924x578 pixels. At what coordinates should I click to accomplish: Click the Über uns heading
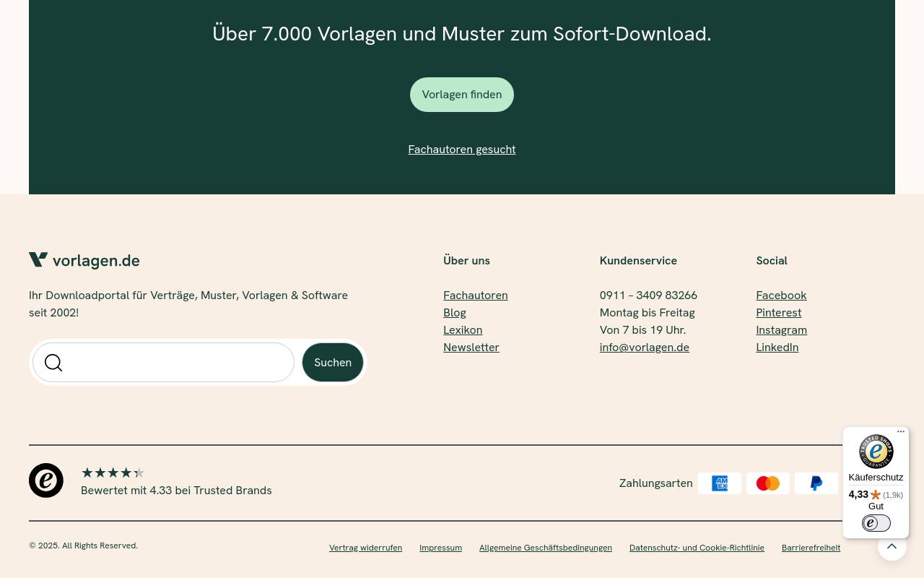(466, 261)
